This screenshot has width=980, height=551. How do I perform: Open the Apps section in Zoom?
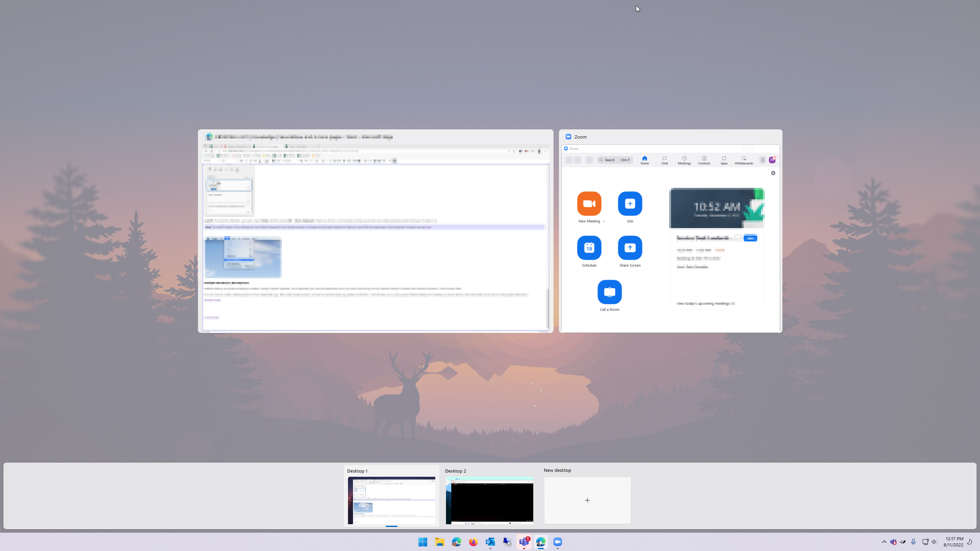point(724,160)
